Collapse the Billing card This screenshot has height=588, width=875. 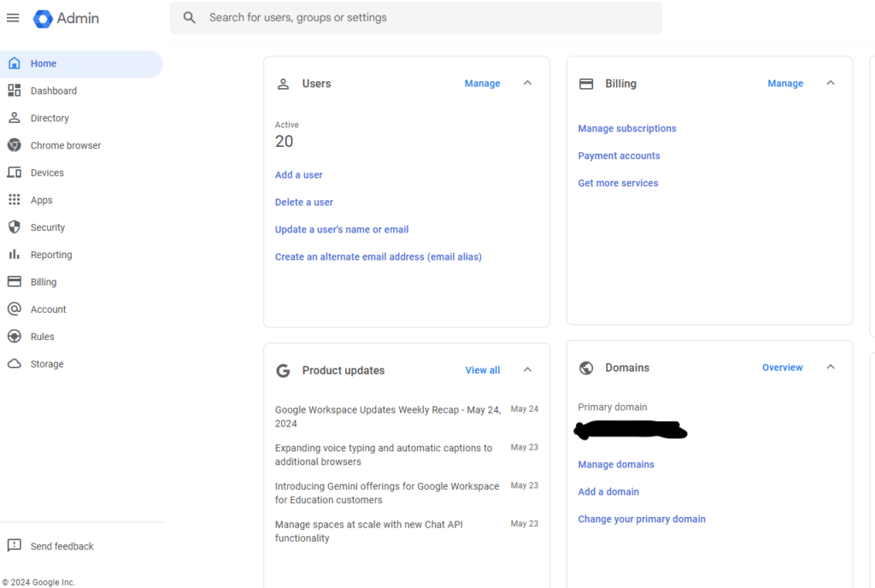point(831,83)
